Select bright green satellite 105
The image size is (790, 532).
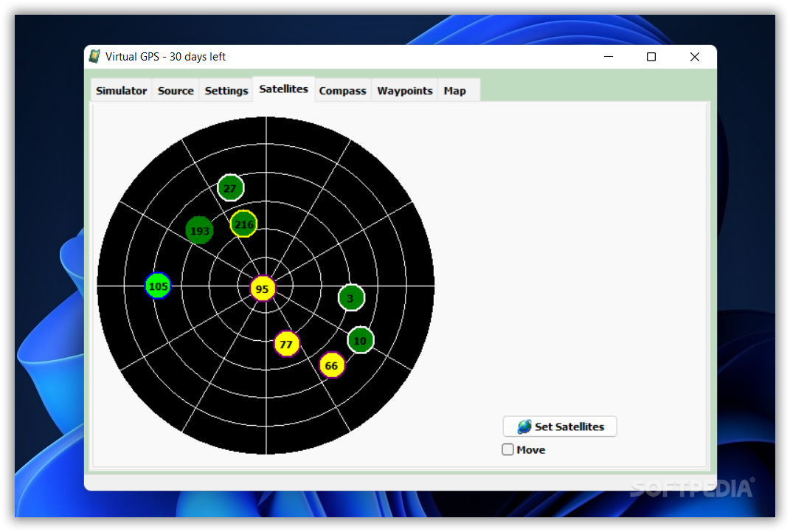[158, 286]
